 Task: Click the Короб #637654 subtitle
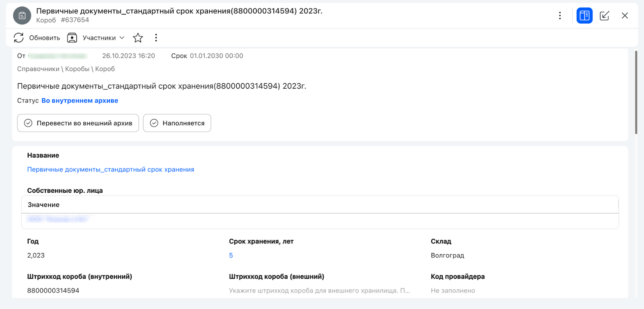(62, 20)
